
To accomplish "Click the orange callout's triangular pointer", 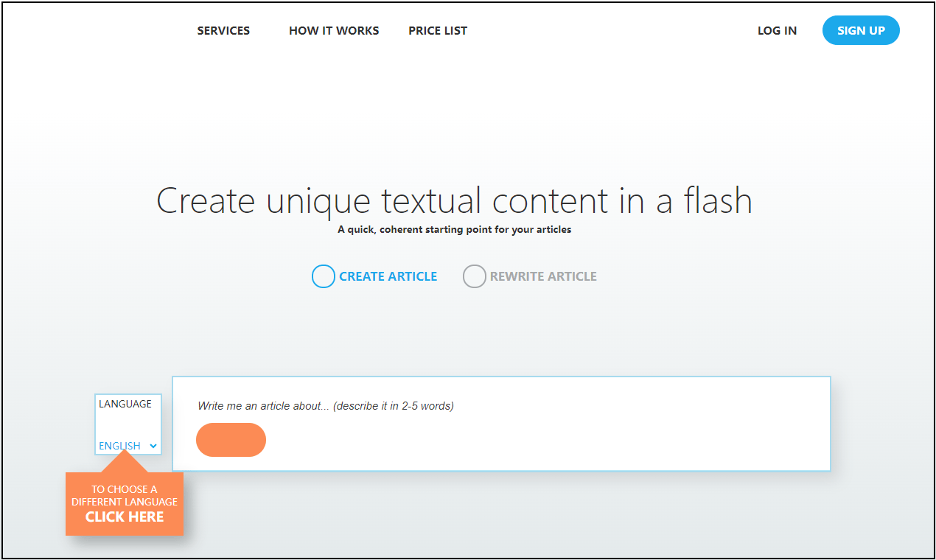I will click(x=124, y=463).
